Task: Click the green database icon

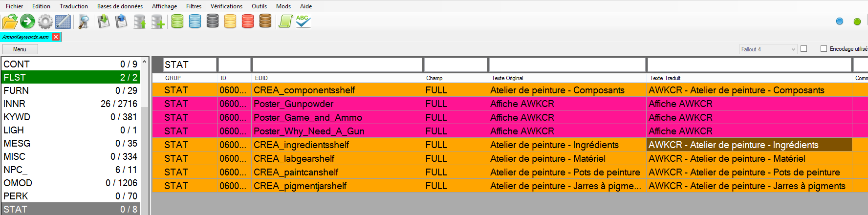Action: (177, 21)
